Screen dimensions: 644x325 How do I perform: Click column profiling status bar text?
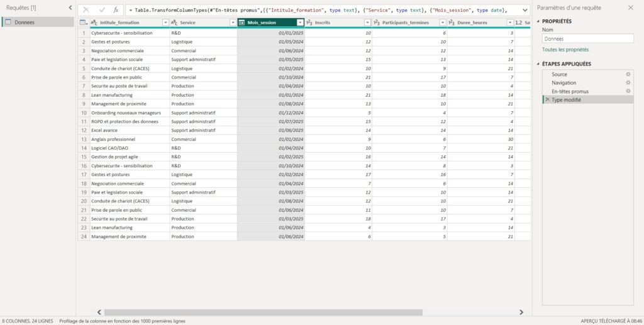[x=123, y=321]
